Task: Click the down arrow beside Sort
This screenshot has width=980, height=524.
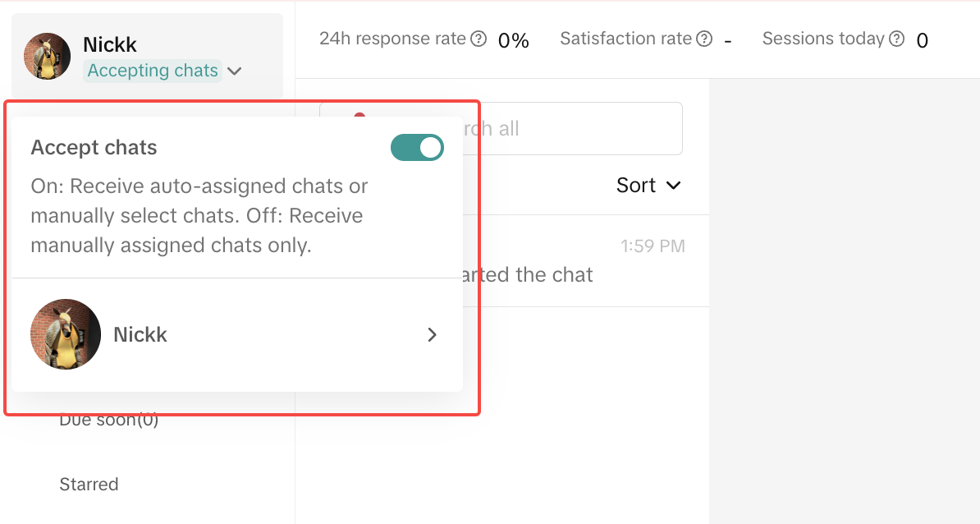Action: click(674, 186)
